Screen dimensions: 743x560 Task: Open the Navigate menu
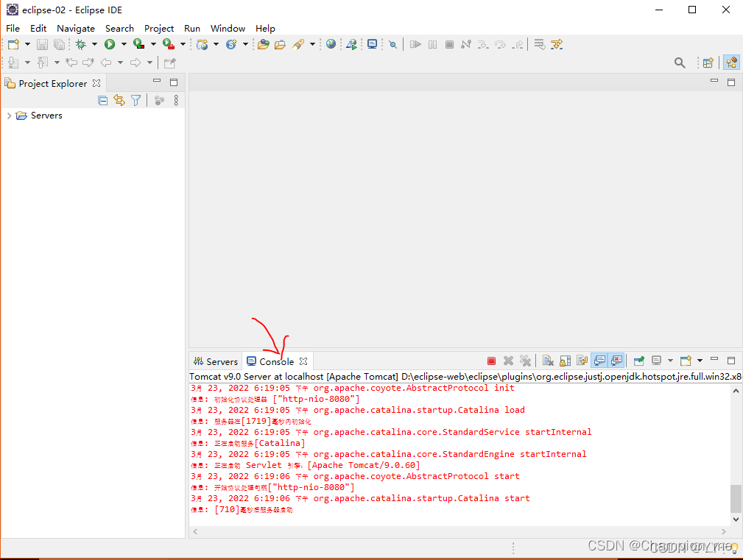pos(76,29)
